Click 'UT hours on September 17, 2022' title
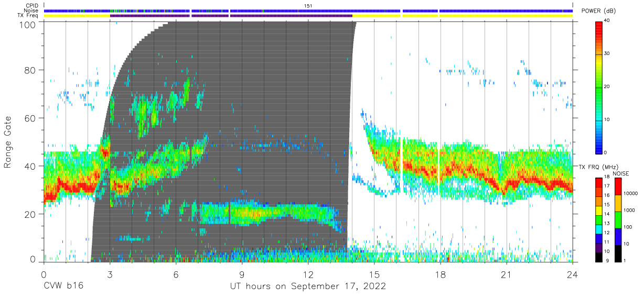 click(308, 286)
